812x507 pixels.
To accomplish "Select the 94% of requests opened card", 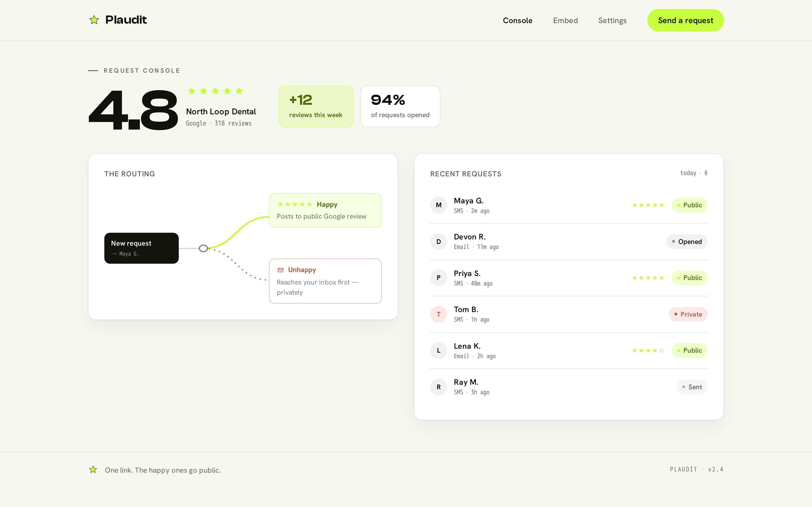I will pos(400,106).
